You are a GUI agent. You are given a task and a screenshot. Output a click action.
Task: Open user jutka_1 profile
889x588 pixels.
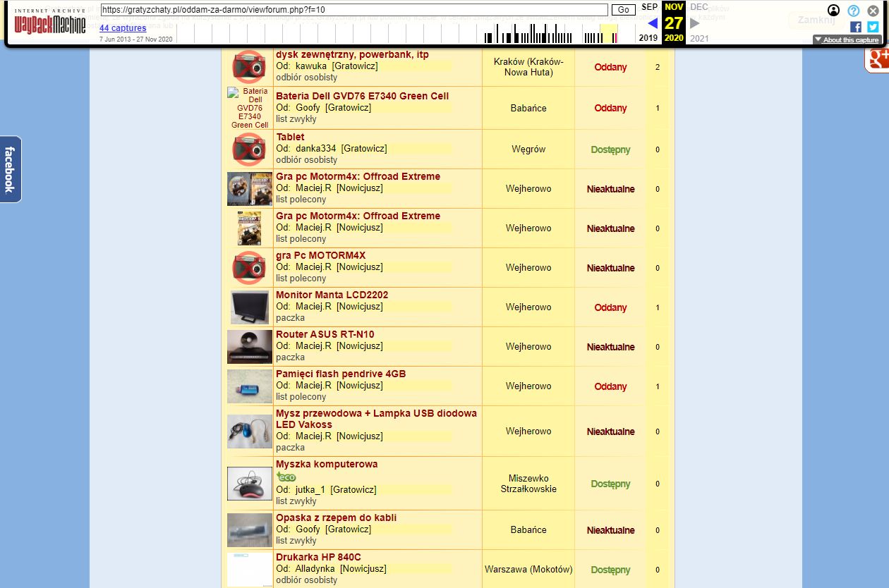coord(310,489)
